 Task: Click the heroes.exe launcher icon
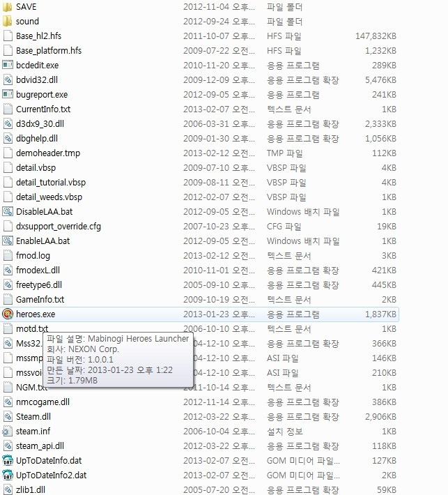tap(8, 314)
